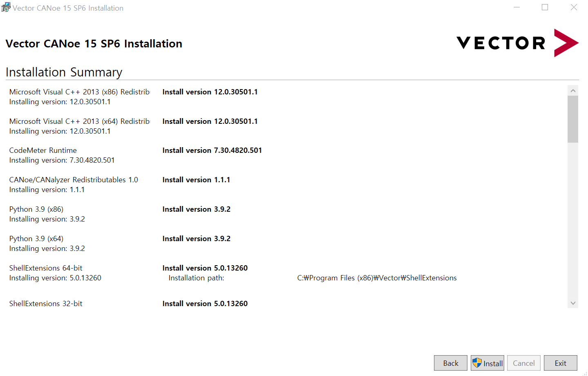Select 'CodeMeter Runtime' entry
Screen dimensions: 588x376
(x=43, y=150)
